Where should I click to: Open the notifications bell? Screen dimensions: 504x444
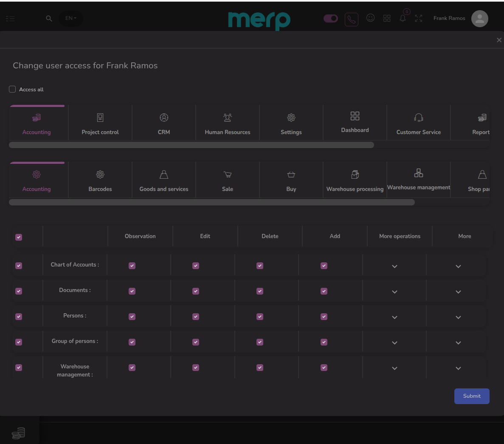(x=403, y=18)
